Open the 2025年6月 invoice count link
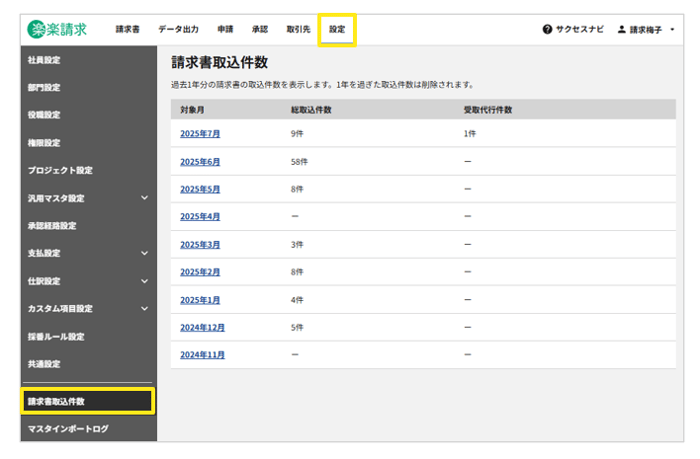 pos(200,161)
